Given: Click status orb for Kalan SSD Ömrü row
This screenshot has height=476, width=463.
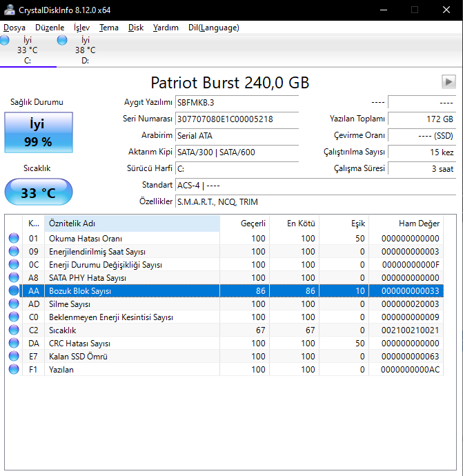Looking at the screenshot, I should tap(14, 356).
